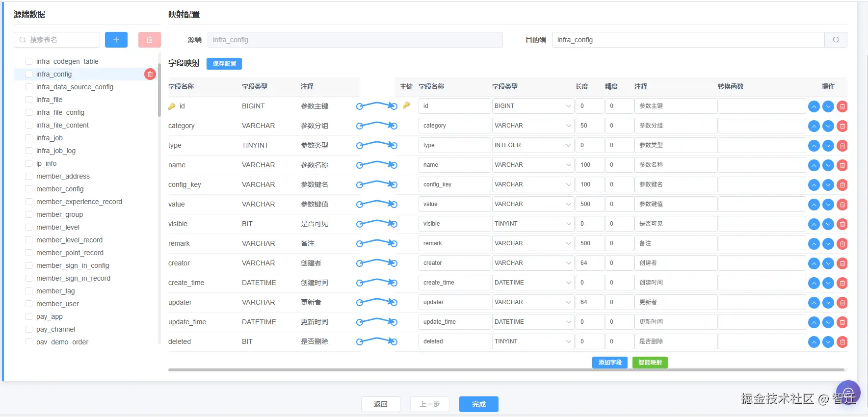Move the visible field up
This screenshot has width=868, height=417.
pos(814,224)
